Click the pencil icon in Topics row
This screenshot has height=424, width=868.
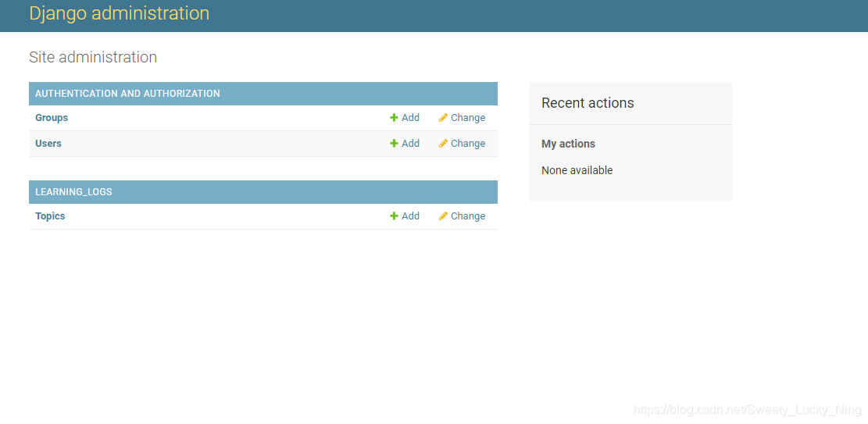443,216
